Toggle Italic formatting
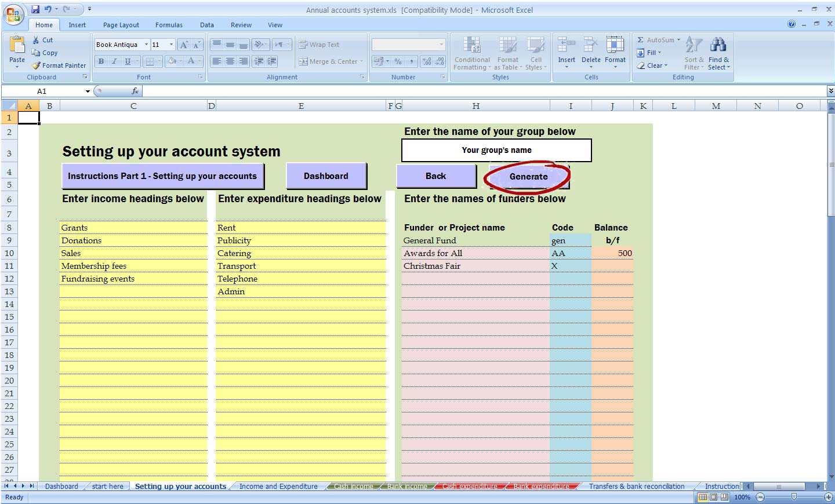This screenshot has height=504, width=835. (114, 61)
